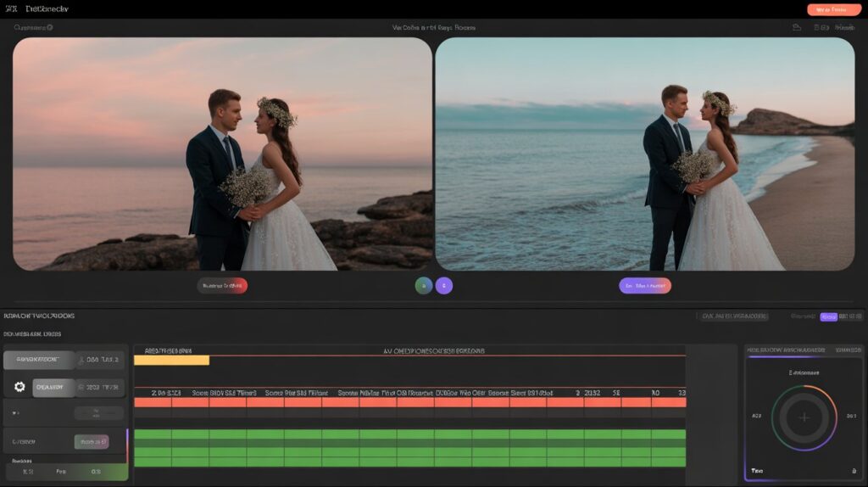Click the green track block in timeline

point(409,448)
